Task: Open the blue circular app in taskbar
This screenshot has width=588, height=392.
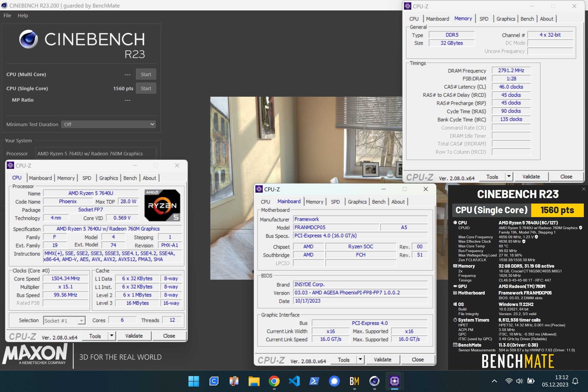Action: click(x=334, y=381)
